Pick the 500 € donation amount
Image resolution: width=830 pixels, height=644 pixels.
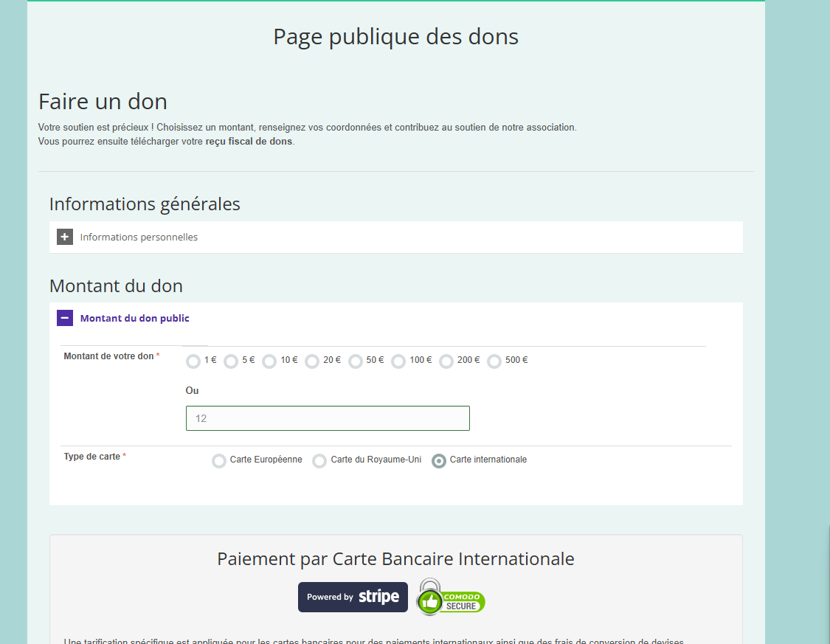(494, 361)
